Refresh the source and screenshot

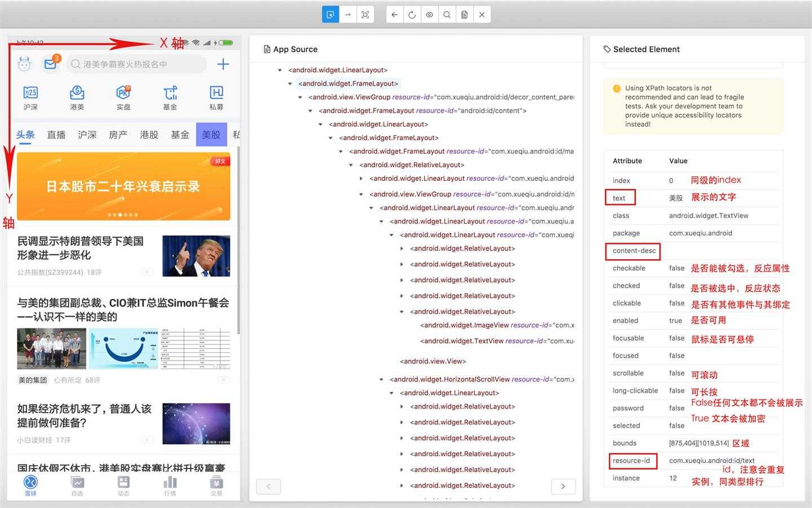click(x=412, y=15)
